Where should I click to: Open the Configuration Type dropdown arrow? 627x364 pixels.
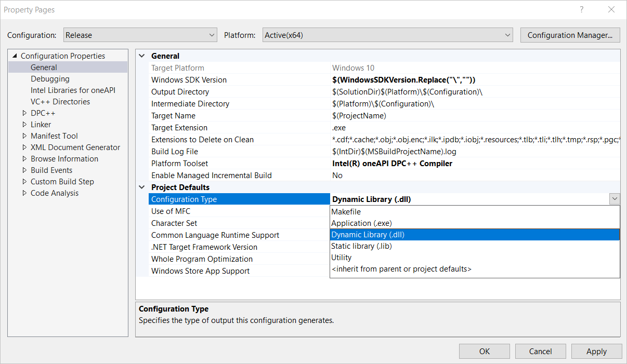pos(615,199)
